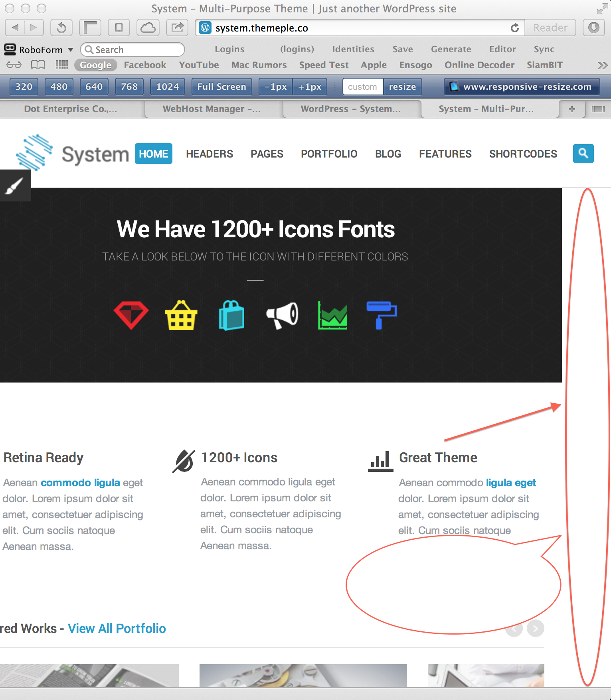Click the Safari back arrow button
The height and width of the screenshot is (700, 611).
15,28
